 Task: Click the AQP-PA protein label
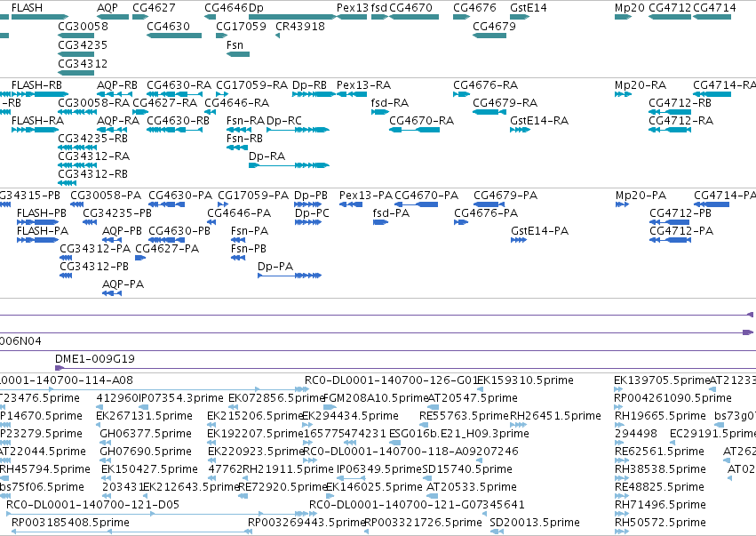coord(123,284)
